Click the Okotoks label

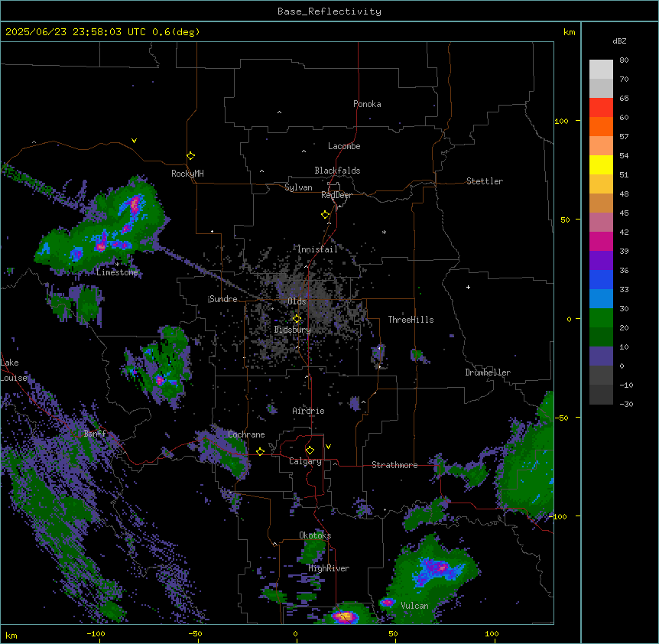point(315,535)
